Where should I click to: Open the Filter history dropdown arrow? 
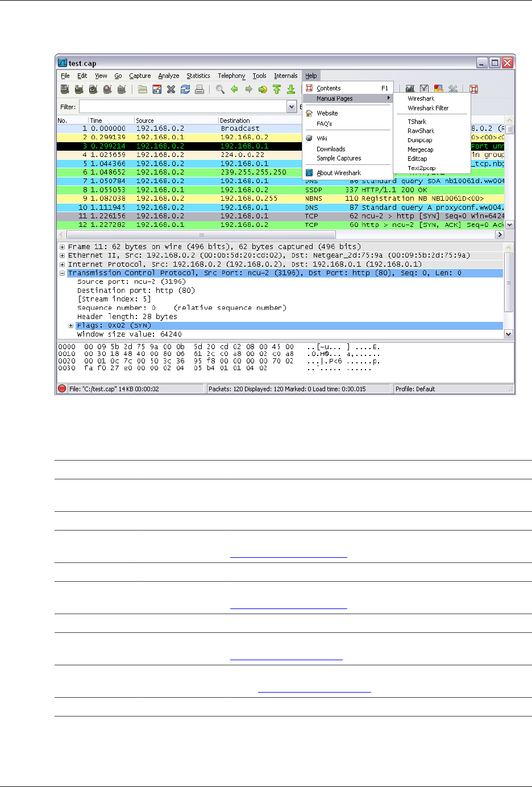point(292,107)
